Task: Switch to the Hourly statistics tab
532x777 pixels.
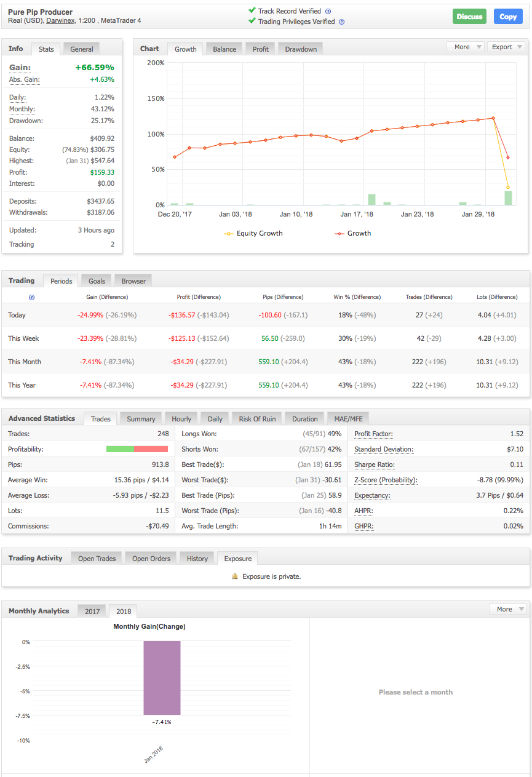Action: 181,419
